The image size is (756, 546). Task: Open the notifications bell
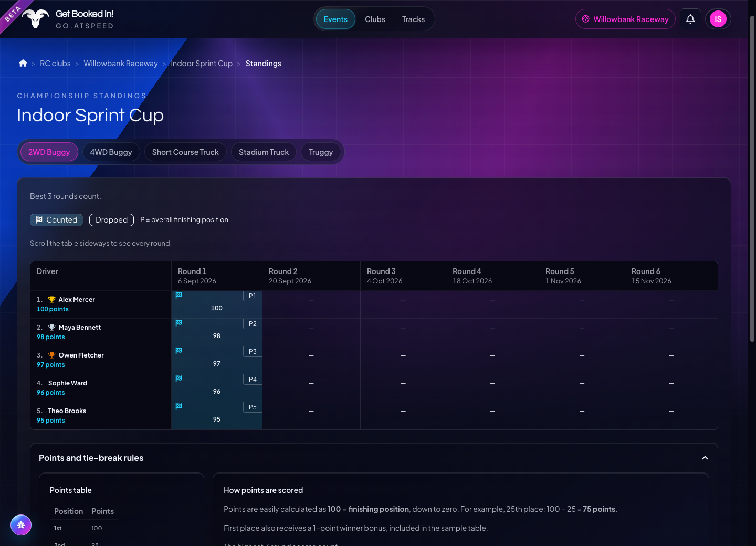tap(690, 19)
